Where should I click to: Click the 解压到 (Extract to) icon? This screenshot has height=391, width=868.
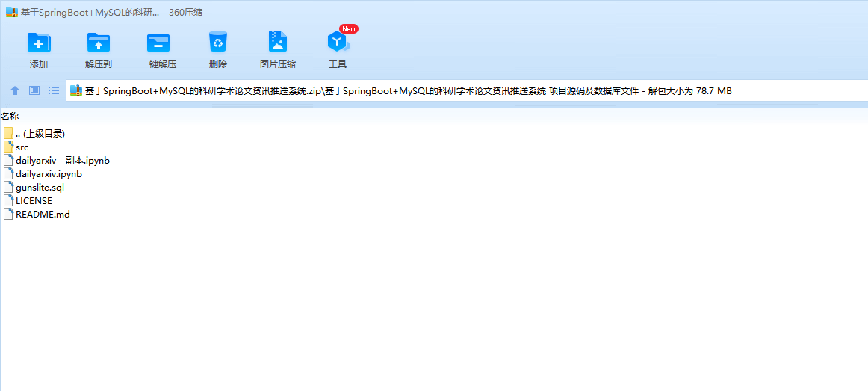click(99, 42)
